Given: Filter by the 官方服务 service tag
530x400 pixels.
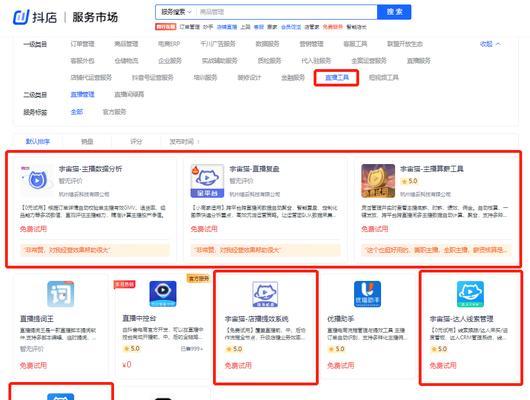Looking at the screenshot, I should pos(114,112).
